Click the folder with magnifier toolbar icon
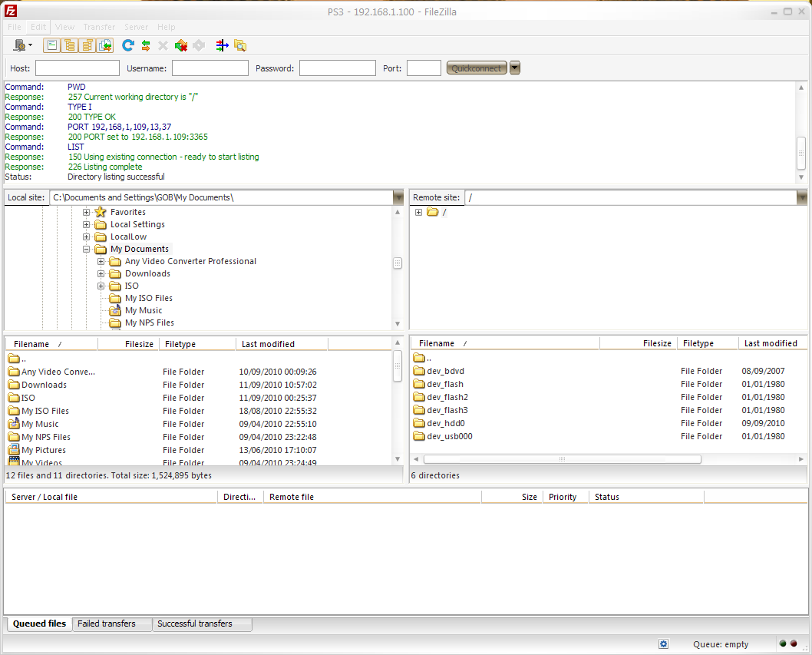812x655 pixels. pos(240,45)
